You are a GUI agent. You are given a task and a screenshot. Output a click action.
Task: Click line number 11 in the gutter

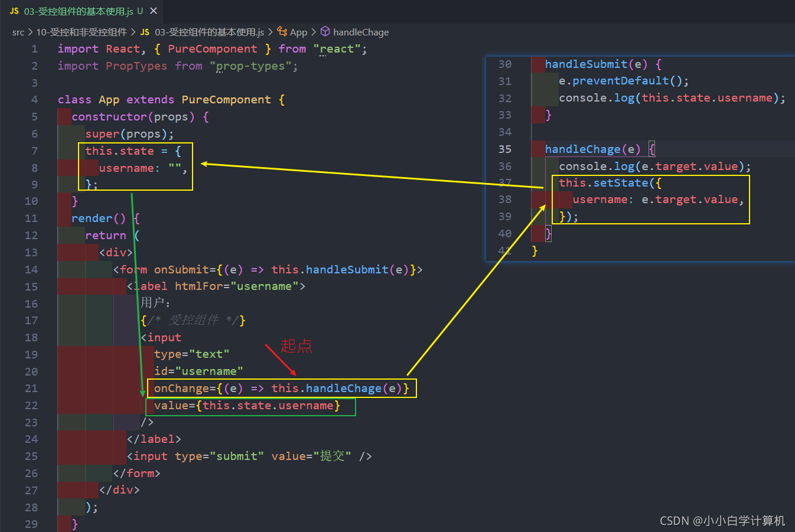[x=31, y=218]
